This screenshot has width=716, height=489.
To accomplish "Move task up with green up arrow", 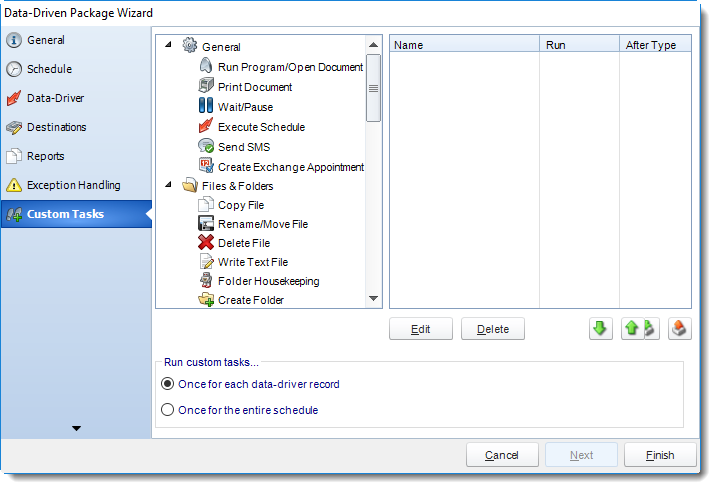I will coord(632,329).
